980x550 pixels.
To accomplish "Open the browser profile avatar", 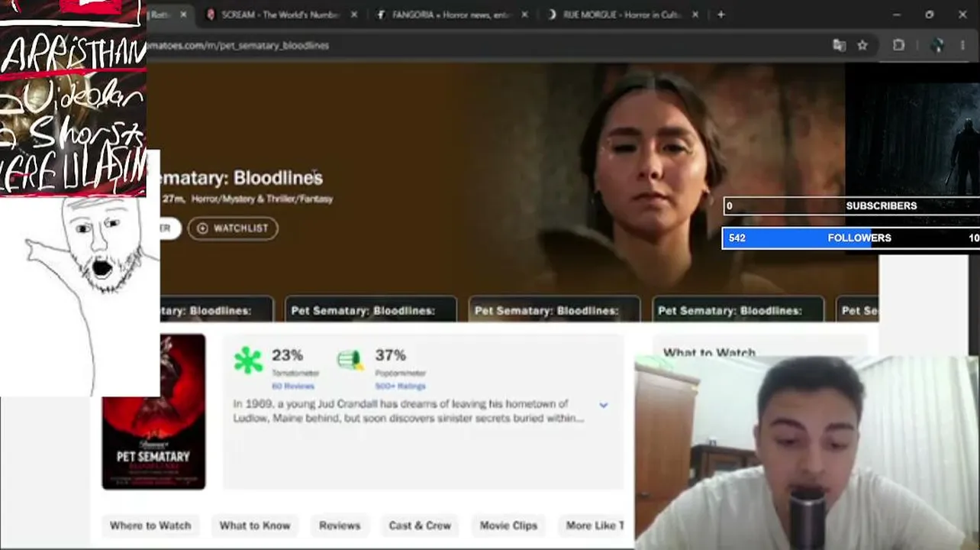I will click(x=937, y=46).
